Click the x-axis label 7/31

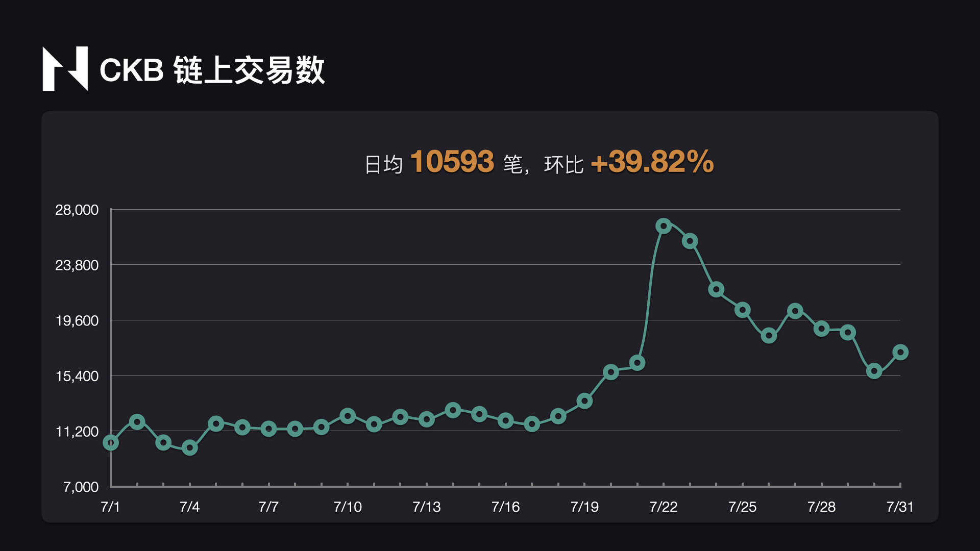(x=900, y=507)
